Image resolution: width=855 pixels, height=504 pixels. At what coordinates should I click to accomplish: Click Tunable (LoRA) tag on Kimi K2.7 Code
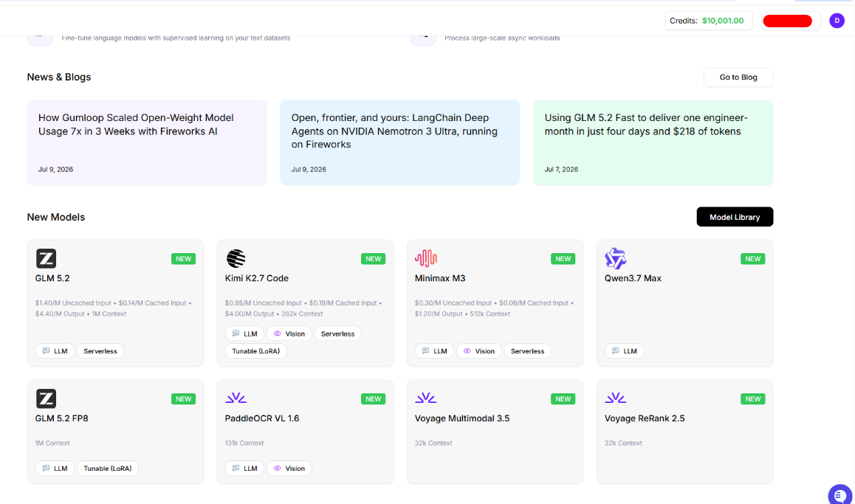[x=255, y=351]
